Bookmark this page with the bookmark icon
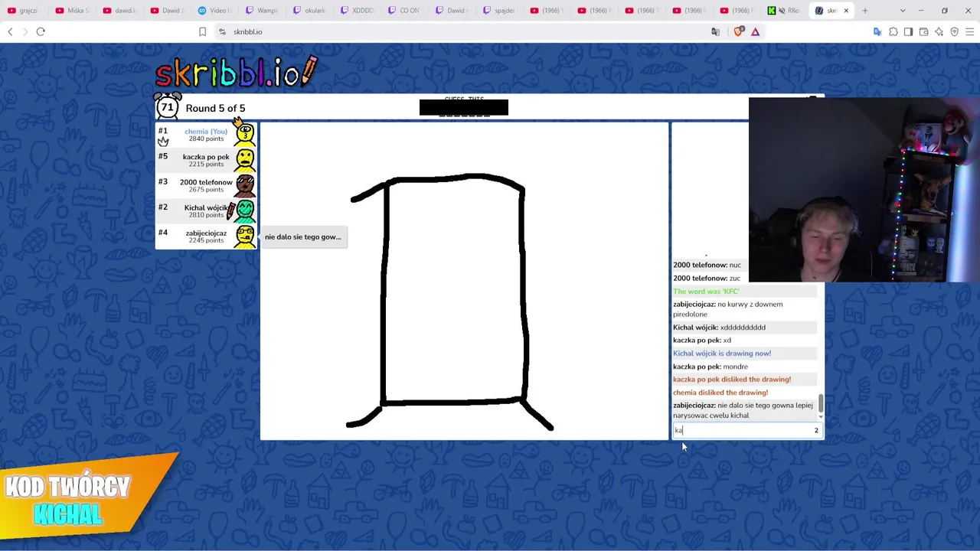 point(202,31)
